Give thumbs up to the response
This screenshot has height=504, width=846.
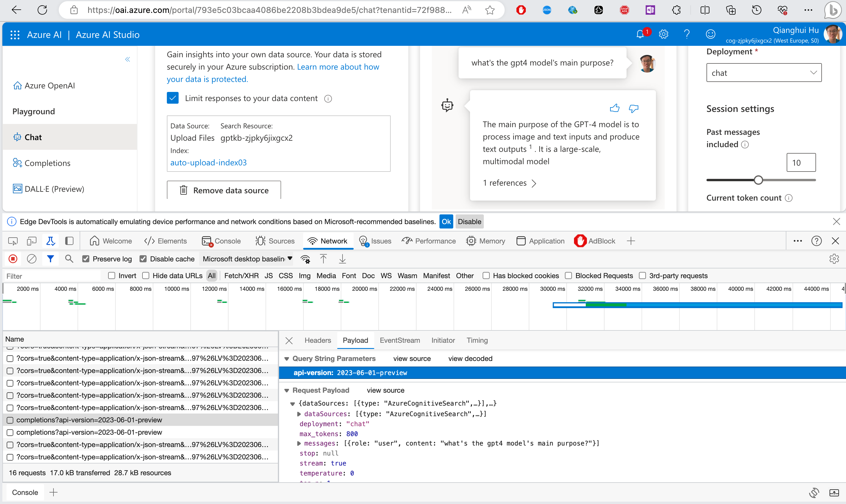[x=614, y=108]
